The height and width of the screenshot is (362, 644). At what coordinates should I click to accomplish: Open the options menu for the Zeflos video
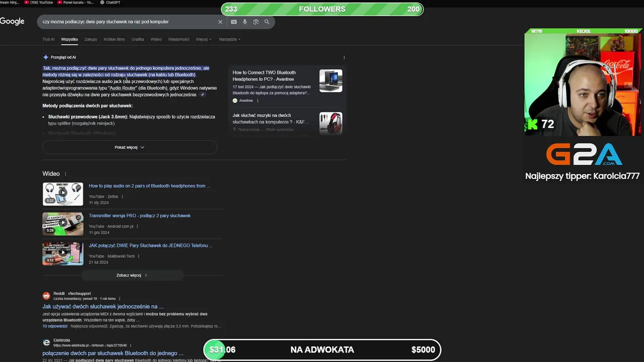122,197
